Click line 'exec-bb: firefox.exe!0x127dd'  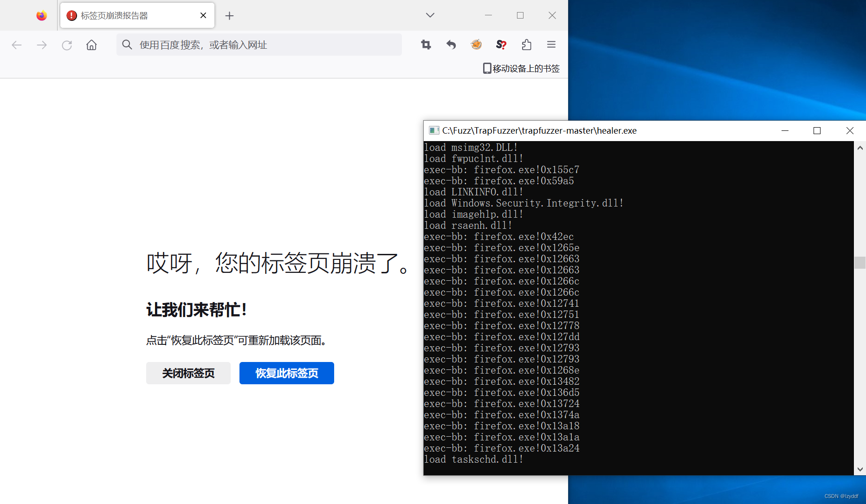[x=502, y=337]
